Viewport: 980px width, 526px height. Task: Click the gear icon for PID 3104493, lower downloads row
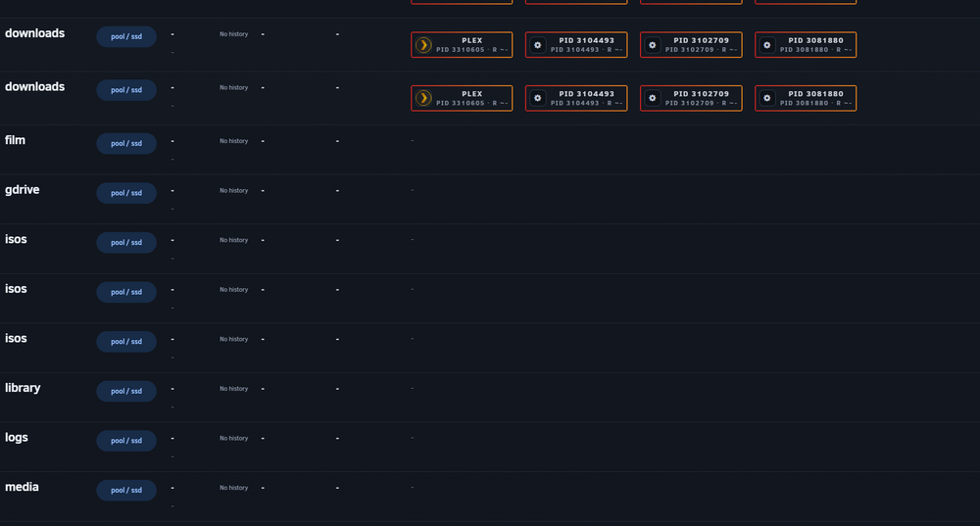click(x=537, y=98)
